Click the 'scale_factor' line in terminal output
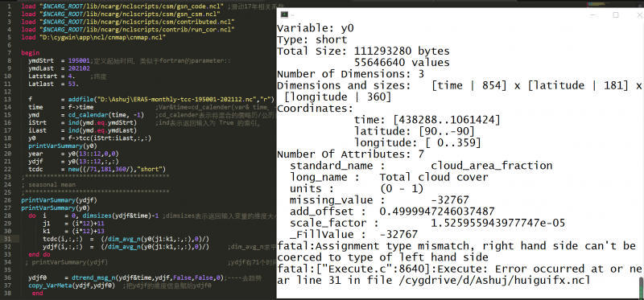Image resolution: width=644 pixels, height=300 pixels. click(427, 224)
